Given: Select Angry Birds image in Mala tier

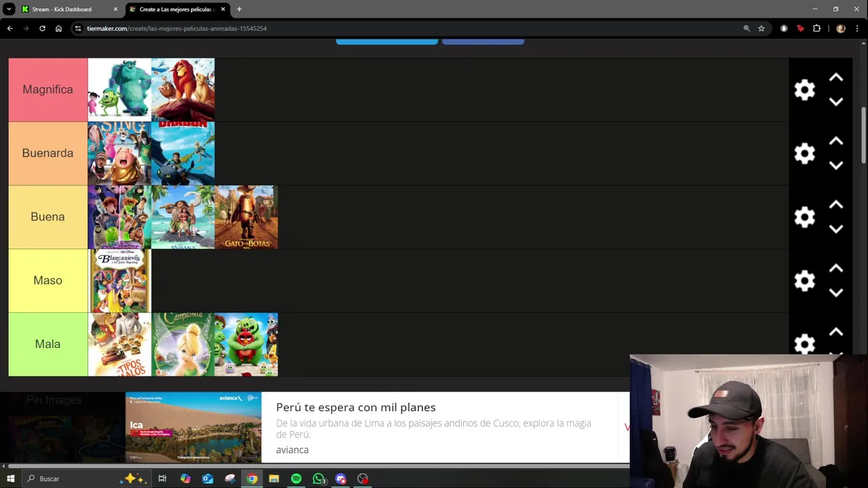Looking at the screenshot, I should pyautogui.click(x=246, y=344).
